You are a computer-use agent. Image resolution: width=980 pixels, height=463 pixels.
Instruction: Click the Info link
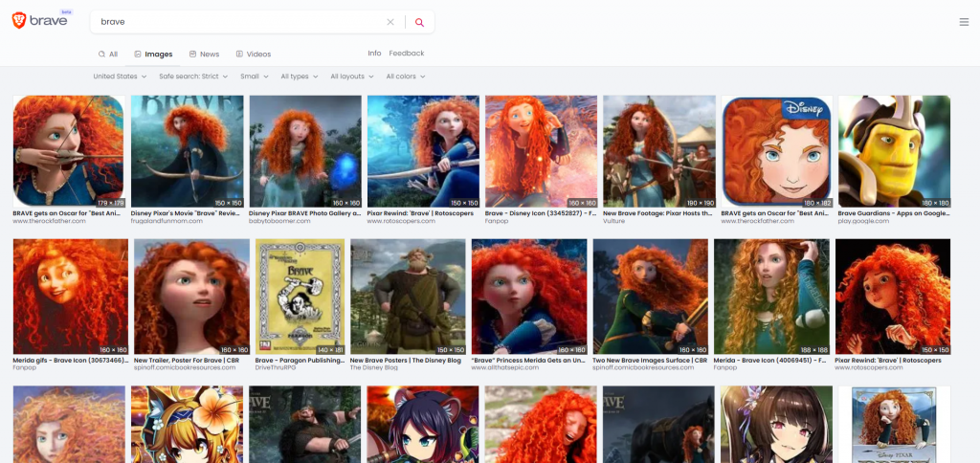coord(374,54)
